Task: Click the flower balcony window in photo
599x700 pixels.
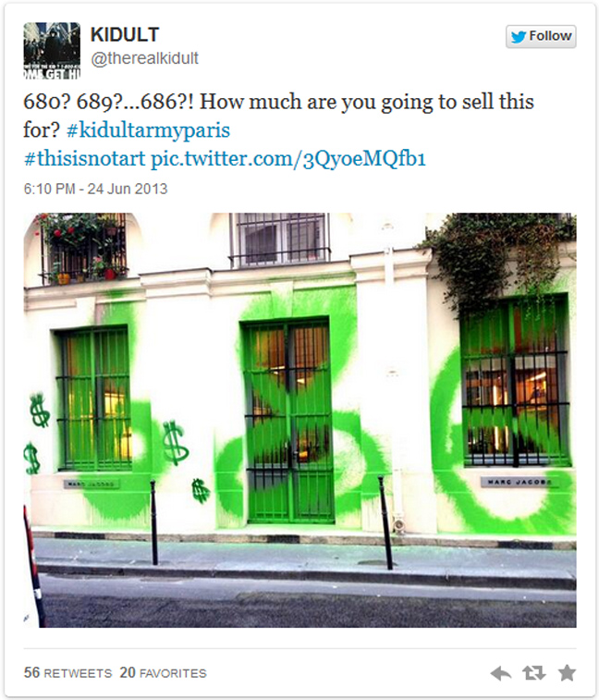Action: point(85,249)
